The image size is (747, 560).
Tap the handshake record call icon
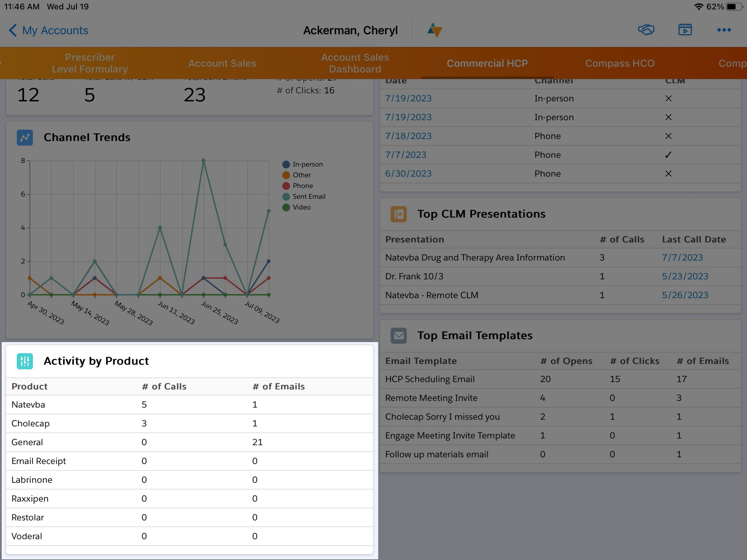pos(646,30)
